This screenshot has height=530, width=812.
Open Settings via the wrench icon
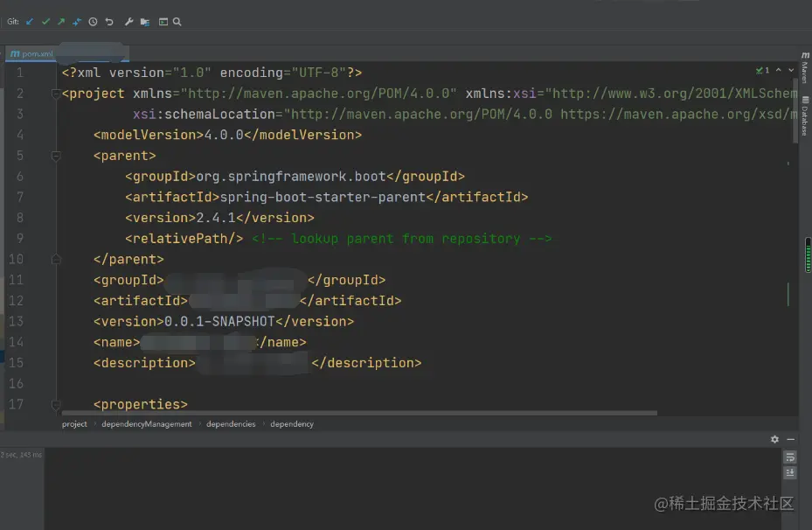click(x=129, y=22)
